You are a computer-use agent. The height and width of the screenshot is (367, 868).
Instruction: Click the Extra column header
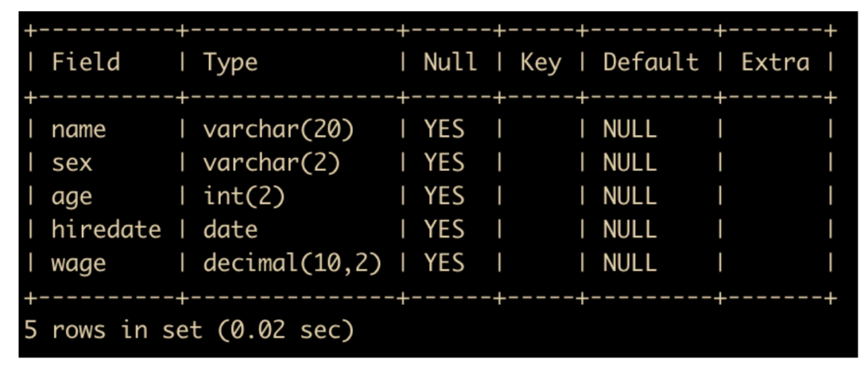pyautogui.click(x=775, y=62)
